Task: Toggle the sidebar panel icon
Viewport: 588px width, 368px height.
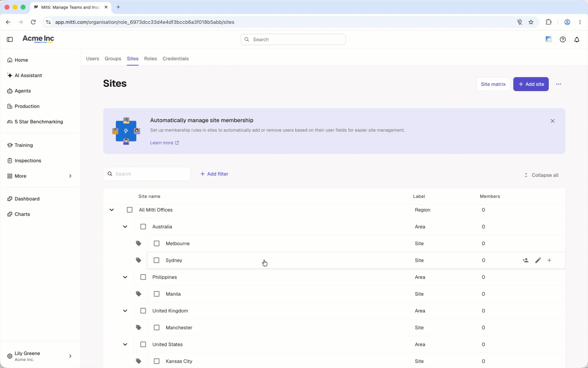Action: (10, 39)
